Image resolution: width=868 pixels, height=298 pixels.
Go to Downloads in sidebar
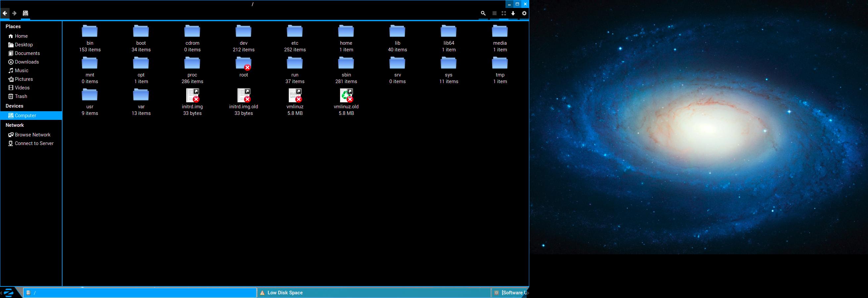pyautogui.click(x=26, y=62)
